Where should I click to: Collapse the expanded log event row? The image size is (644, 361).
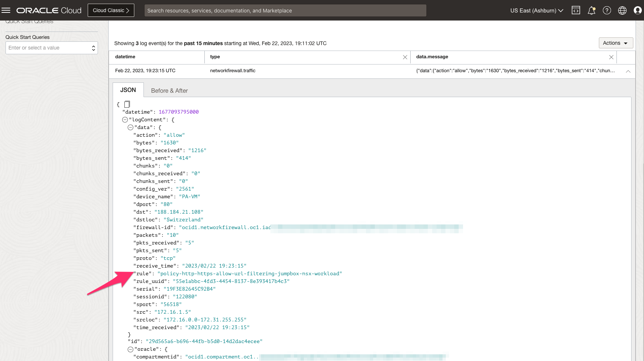click(628, 71)
